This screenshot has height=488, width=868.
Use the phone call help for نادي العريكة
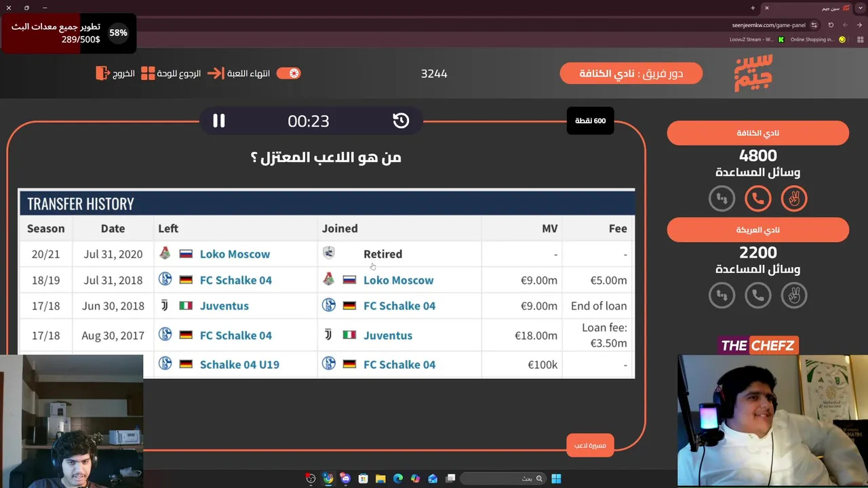(758, 295)
